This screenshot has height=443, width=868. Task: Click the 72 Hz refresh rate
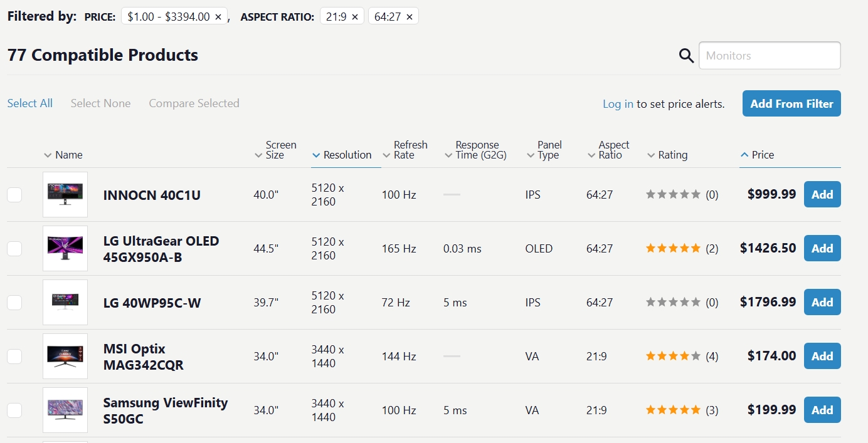click(396, 303)
